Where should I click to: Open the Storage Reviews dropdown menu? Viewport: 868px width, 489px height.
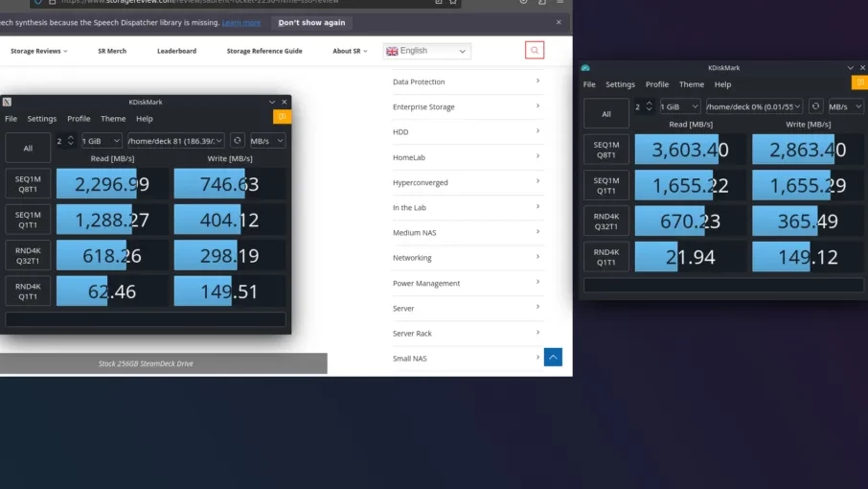point(38,51)
